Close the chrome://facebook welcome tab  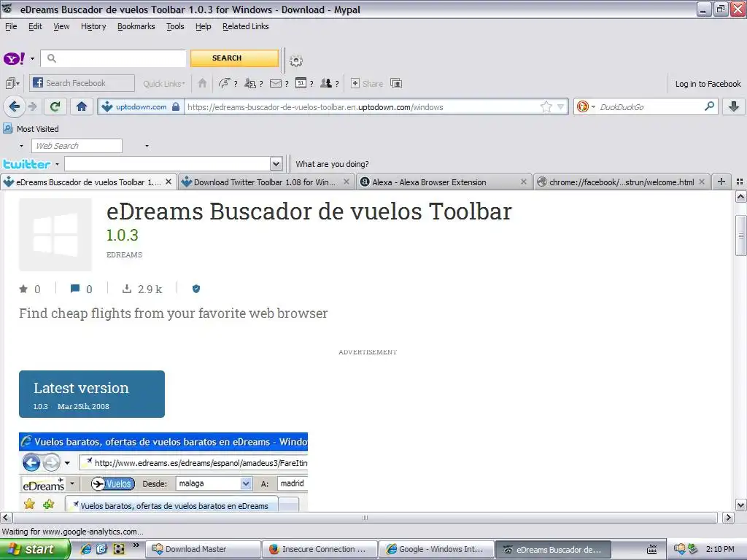point(701,182)
